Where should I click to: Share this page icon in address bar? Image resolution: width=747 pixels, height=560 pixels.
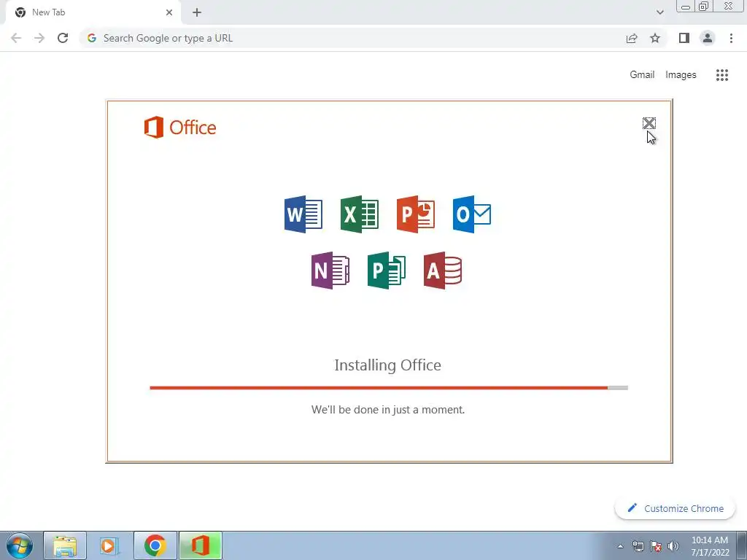click(x=632, y=38)
